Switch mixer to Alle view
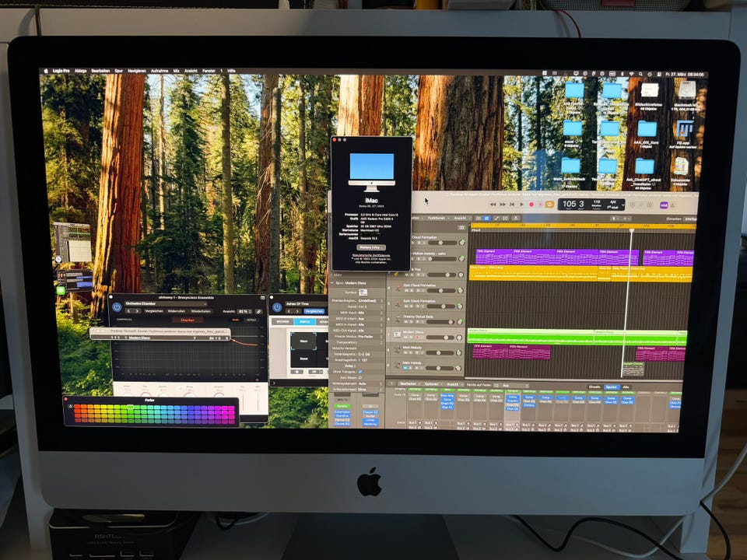The height and width of the screenshot is (560, 747). click(626, 387)
